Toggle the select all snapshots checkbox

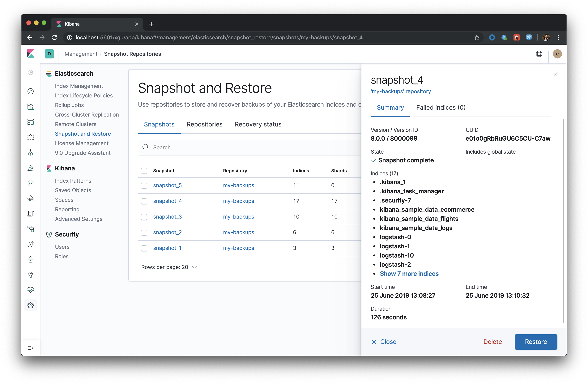tap(144, 171)
